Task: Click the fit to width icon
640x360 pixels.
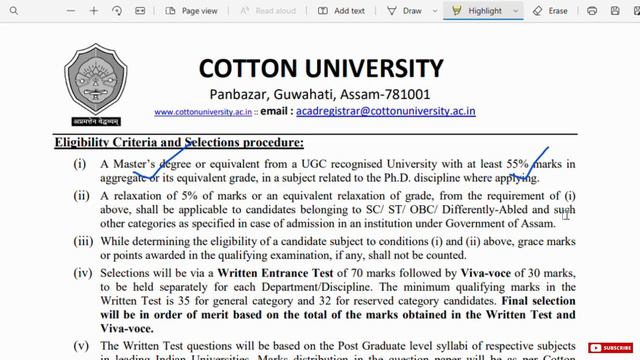Action: click(x=140, y=11)
